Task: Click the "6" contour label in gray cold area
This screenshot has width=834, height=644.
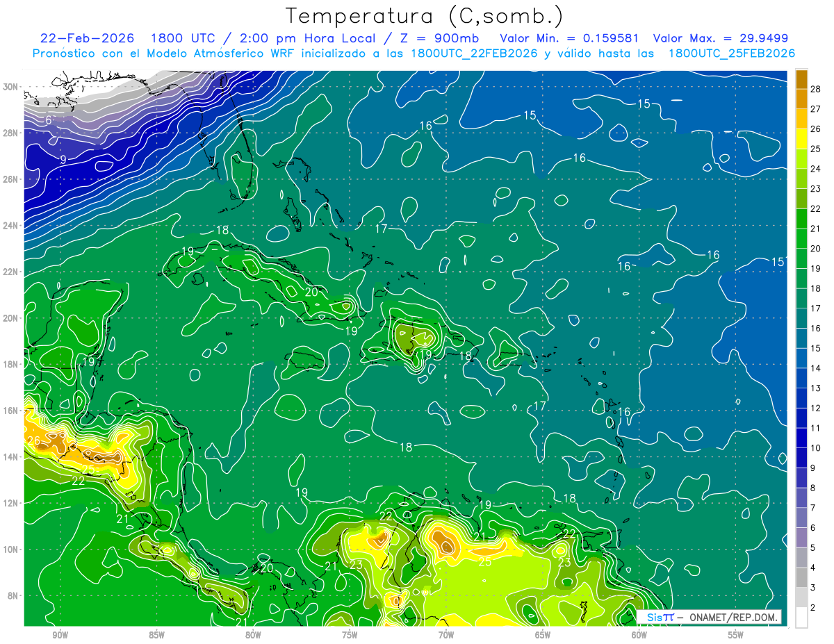Action: pyautogui.click(x=49, y=120)
